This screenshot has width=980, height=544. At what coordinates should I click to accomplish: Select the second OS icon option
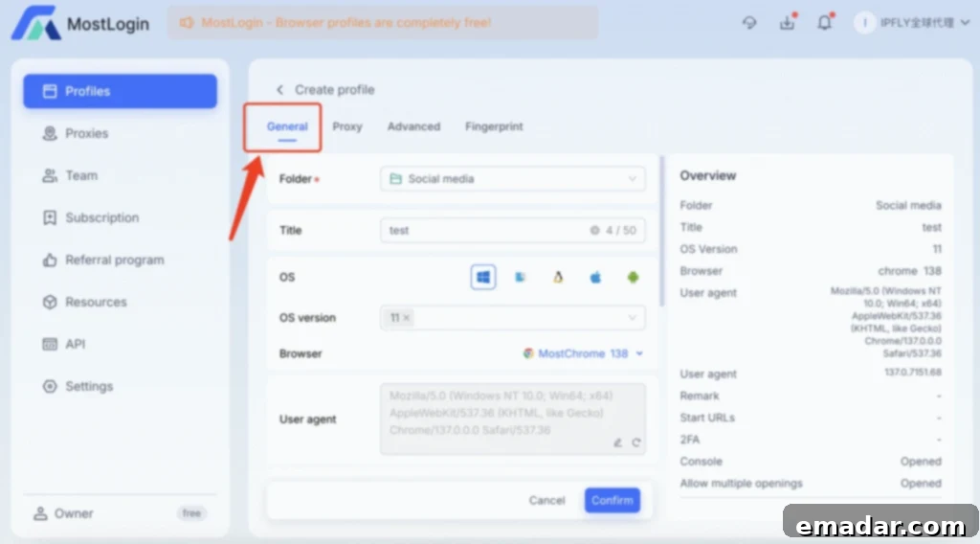coord(520,277)
